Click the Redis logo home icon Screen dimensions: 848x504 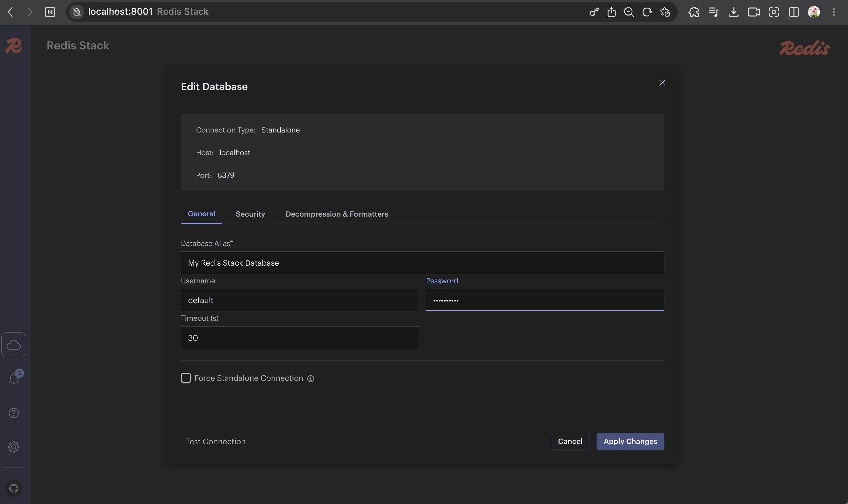coord(14,46)
